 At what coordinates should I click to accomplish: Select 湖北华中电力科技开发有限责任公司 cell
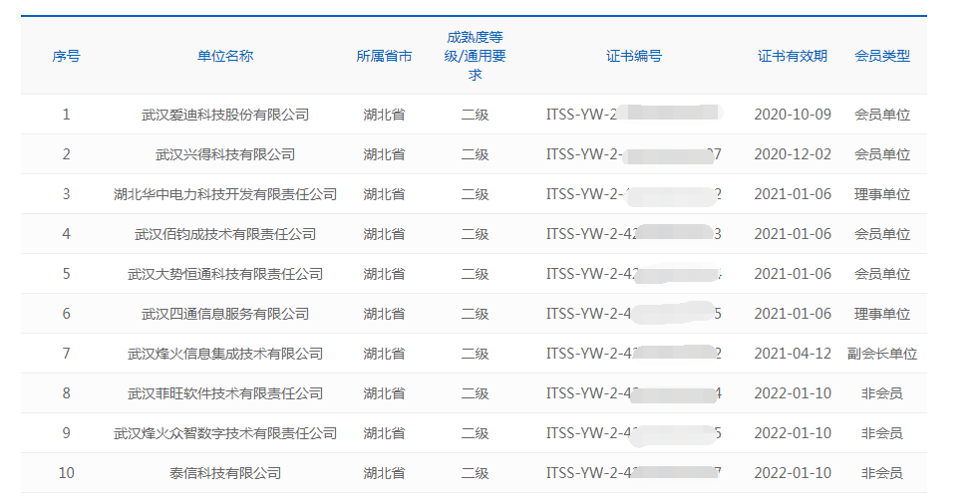click(225, 194)
